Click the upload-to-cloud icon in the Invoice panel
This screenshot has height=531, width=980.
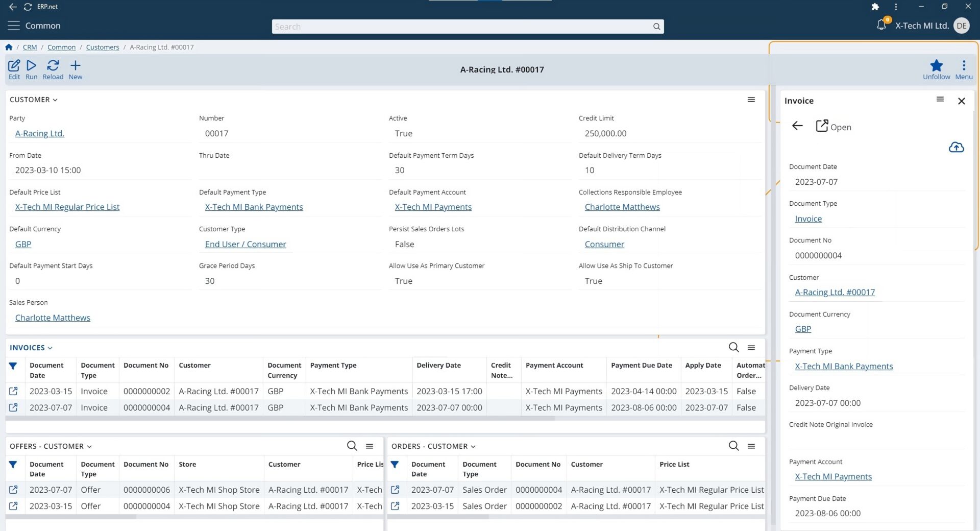956,147
